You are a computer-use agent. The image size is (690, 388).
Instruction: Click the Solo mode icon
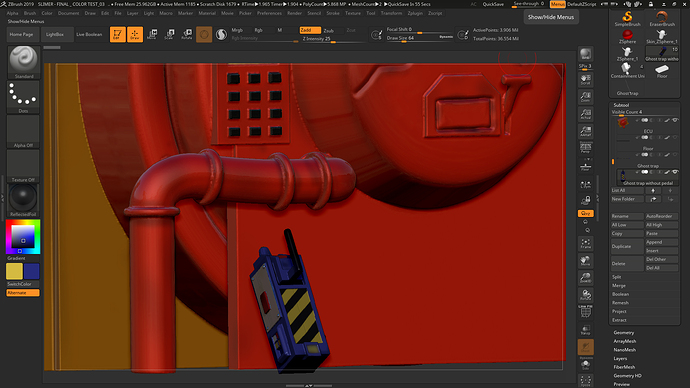(x=585, y=365)
